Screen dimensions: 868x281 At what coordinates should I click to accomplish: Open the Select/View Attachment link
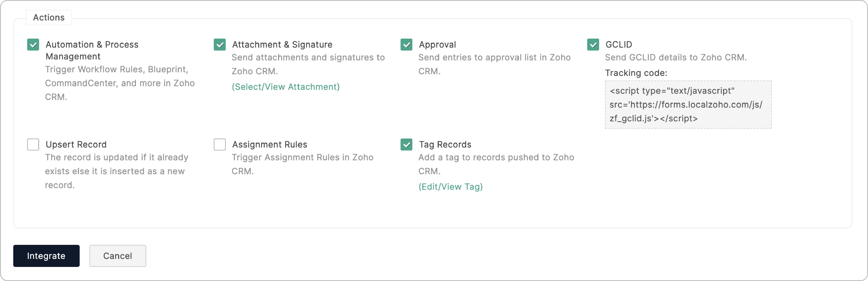coord(285,87)
